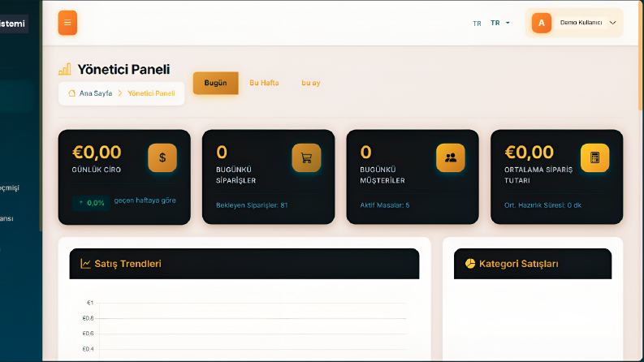Select the Bugün tab
The height and width of the screenshot is (362, 644).
point(216,83)
